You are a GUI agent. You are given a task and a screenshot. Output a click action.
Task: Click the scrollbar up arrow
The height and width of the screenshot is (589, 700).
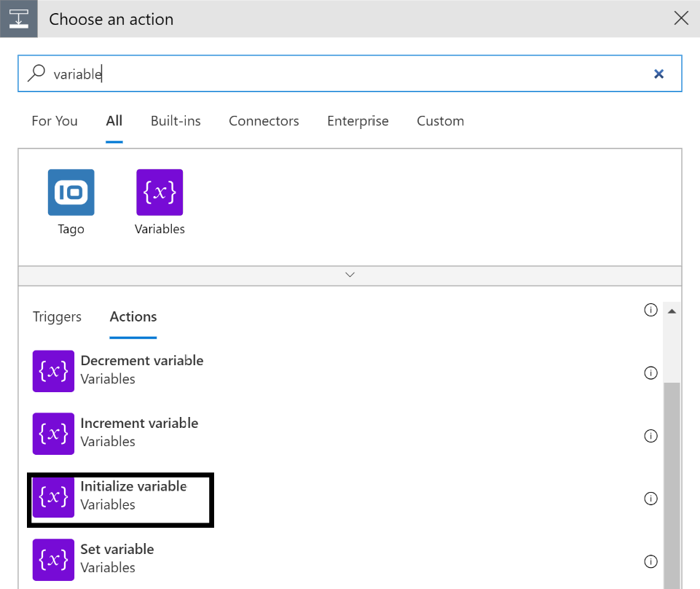pos(672,311)
